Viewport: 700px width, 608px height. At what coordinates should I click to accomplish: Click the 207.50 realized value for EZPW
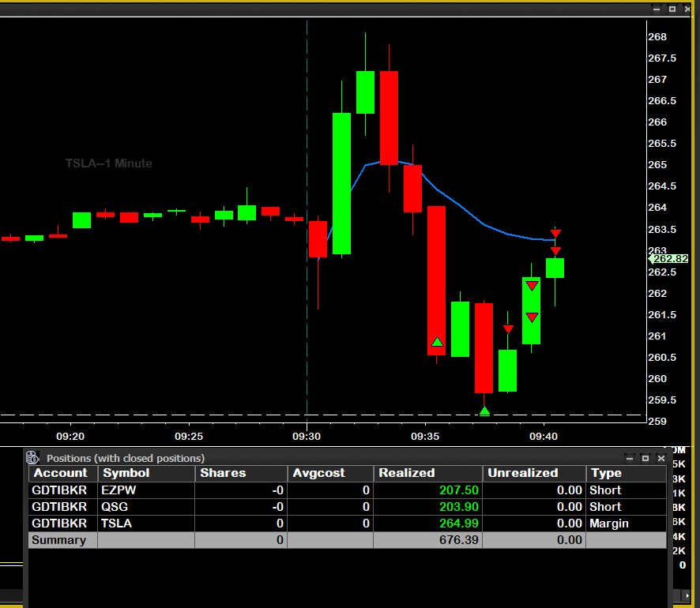pos(458,490)
